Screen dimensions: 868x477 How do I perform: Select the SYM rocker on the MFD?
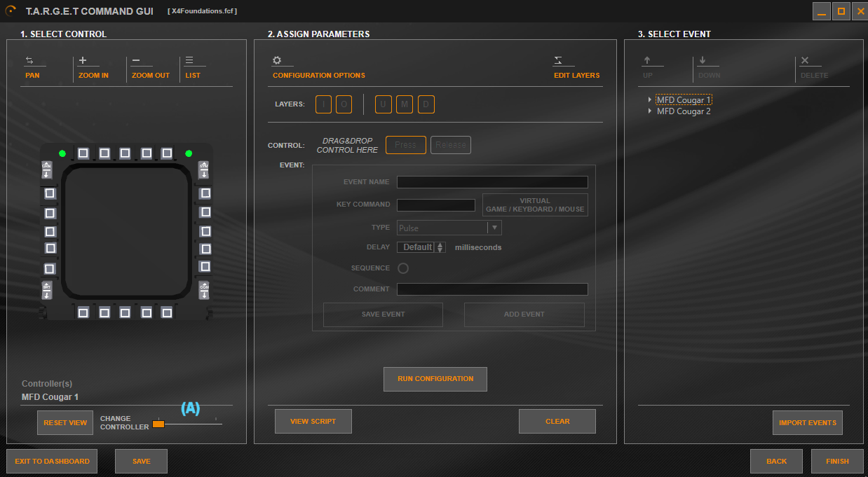pos(204,170)
